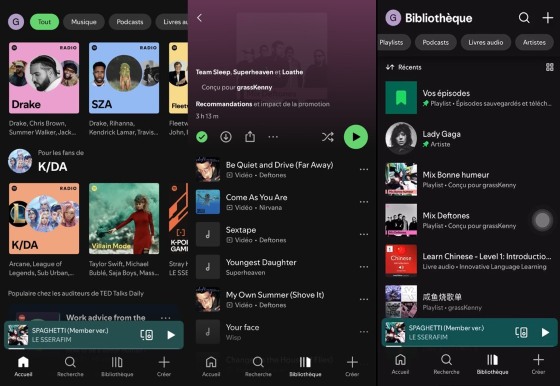The width and height of the screenshot is (560, 386).
Task: Play the playlist with green play button
Action: click(x=356, y=137)
